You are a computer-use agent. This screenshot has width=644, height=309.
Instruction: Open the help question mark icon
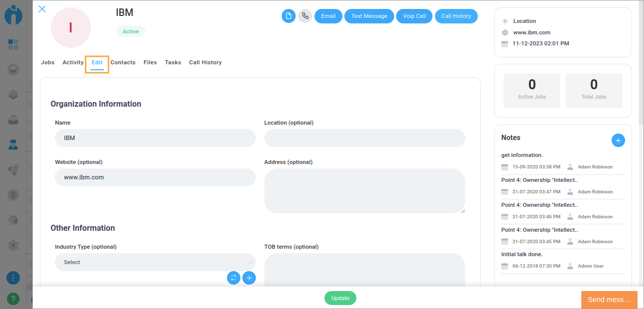click(x=13, y=299)
